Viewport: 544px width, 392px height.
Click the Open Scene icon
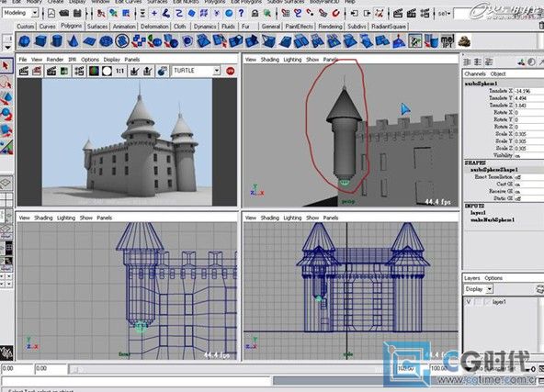(x=63, y=14)
